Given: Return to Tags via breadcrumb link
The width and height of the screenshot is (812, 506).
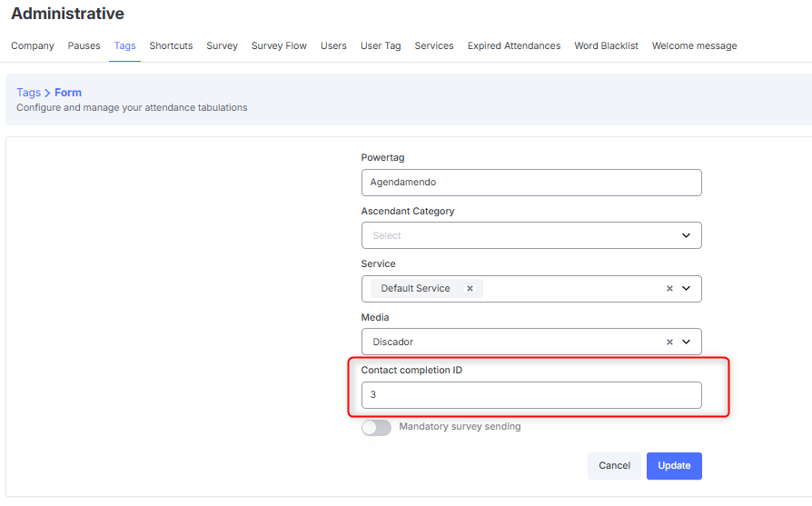Looking at the screenshot, I should click(28, 93).
